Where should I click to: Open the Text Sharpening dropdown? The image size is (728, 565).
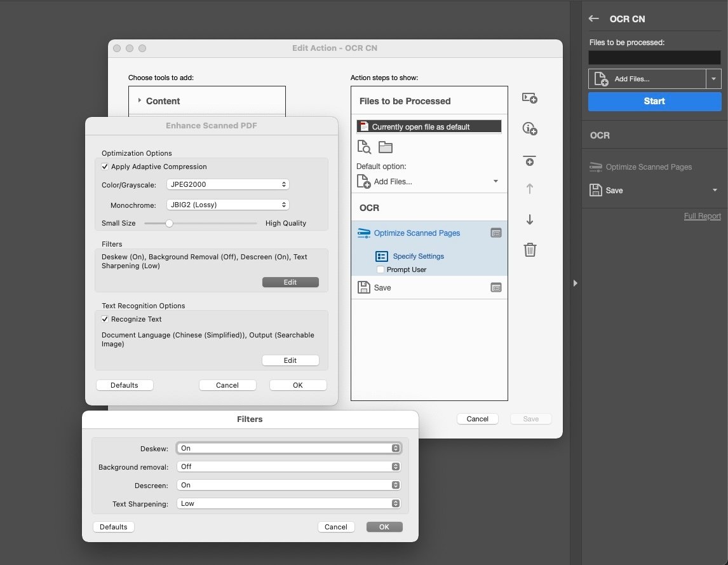[289, 503]
